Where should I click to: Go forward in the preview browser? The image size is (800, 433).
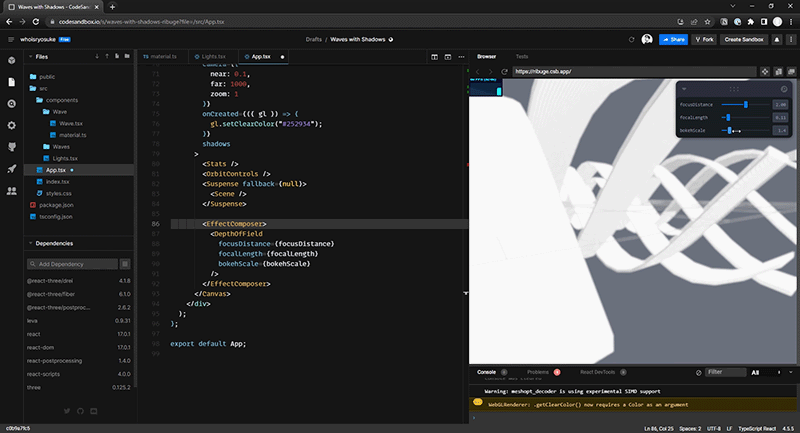coord(490,71)
